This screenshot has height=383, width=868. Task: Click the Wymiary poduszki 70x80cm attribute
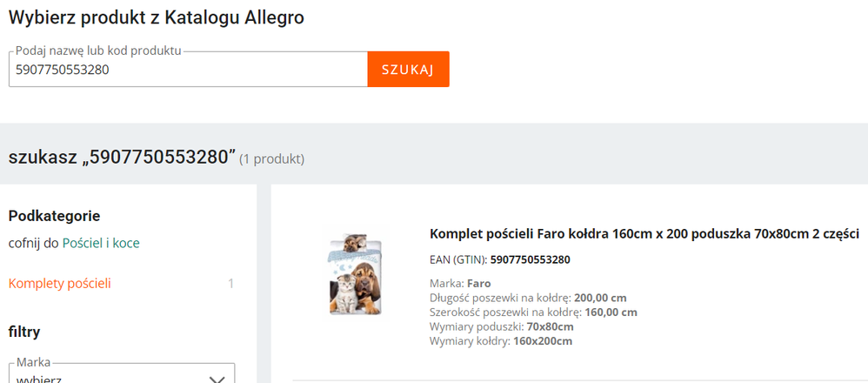coord(502,326)
